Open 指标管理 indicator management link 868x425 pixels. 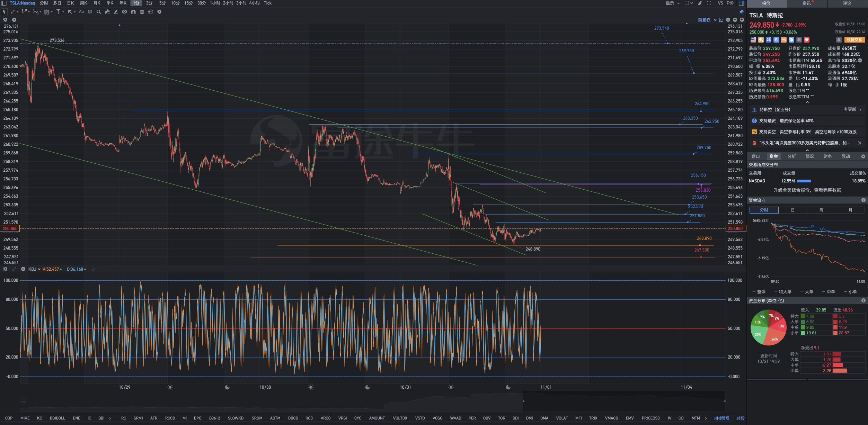[721, 418]
